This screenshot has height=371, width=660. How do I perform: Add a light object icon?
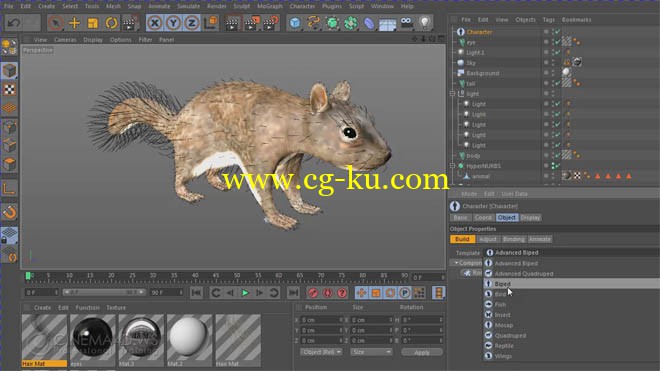pyautogui.click(x=425, y=23)
